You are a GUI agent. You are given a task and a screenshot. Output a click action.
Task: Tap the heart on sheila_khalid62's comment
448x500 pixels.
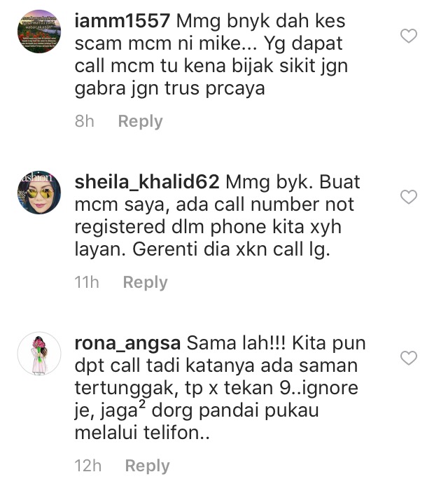click(x=409, y=197)
